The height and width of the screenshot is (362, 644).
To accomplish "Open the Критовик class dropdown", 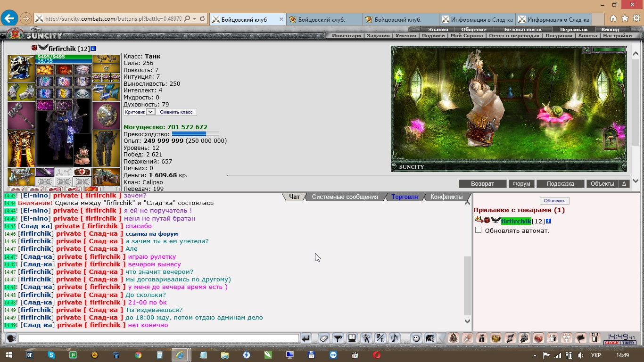I will coord(140,112).
